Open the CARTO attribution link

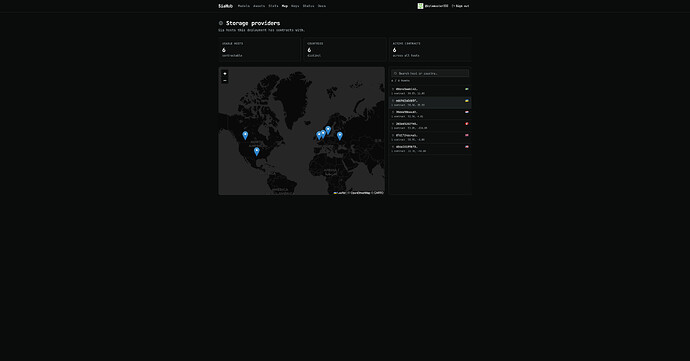pyautogui.click(x=379, y=193)
